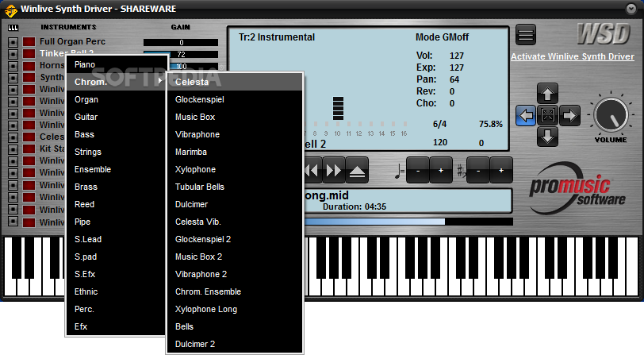Click the promusic software logo
Viewport: 644px width, 355px height.
[x=577, y=189]
